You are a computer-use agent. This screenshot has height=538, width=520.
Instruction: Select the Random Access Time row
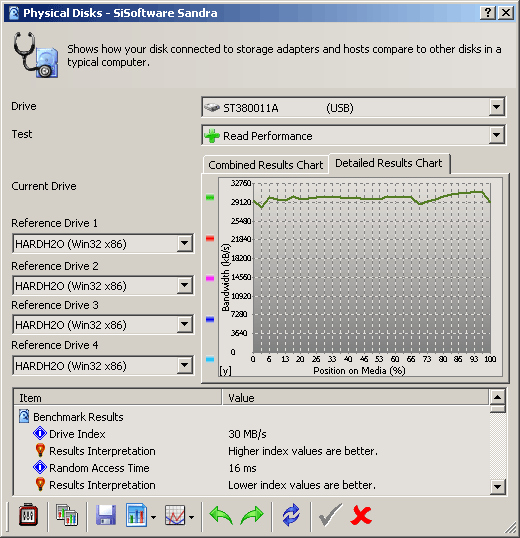(251, 468)
